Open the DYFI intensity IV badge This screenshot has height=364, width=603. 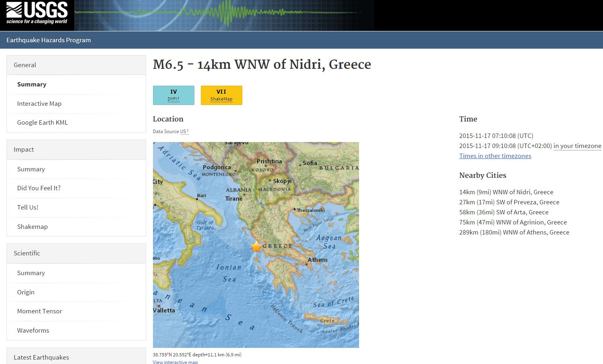coord(173,95)
